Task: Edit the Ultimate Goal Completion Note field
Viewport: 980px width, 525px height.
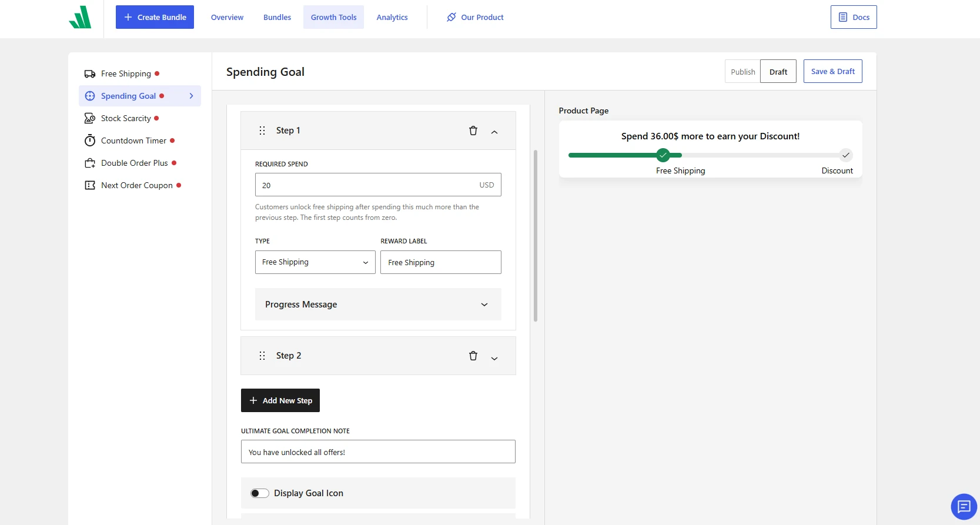Action: coord(378,452)
